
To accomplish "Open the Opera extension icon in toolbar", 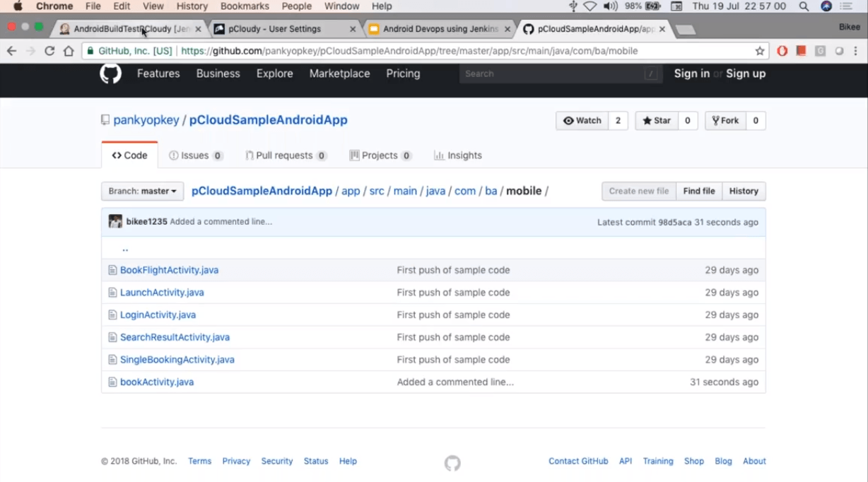I will [782, 51].
